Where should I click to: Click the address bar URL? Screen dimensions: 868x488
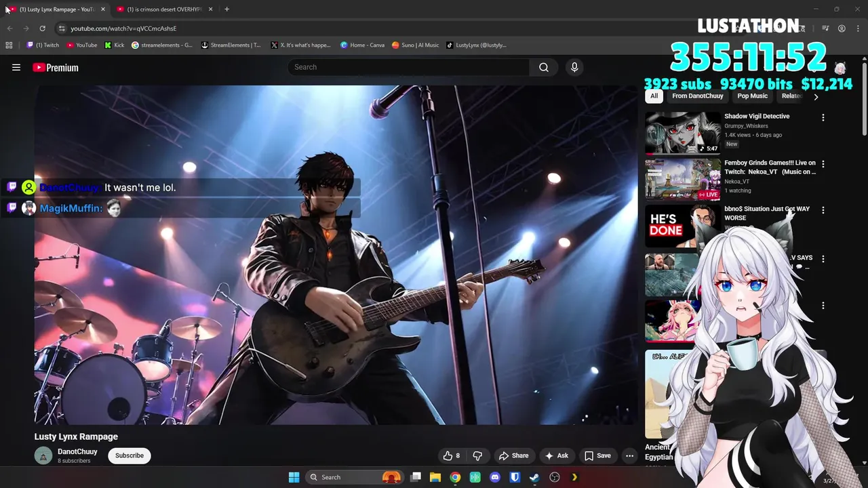[123, 28]
